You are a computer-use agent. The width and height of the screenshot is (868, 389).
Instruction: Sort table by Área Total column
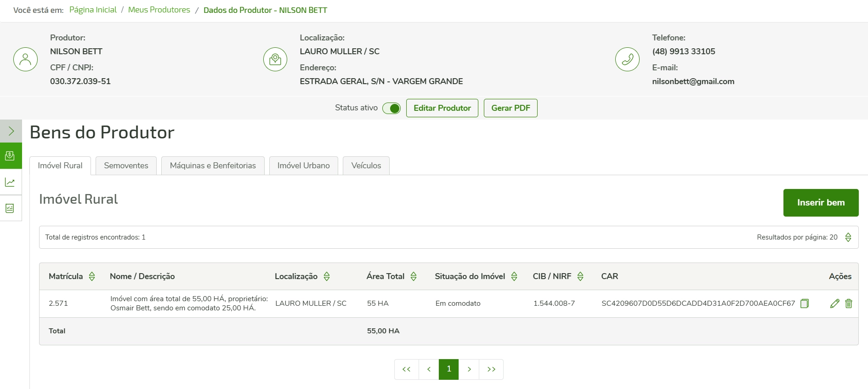coord(414,276)
